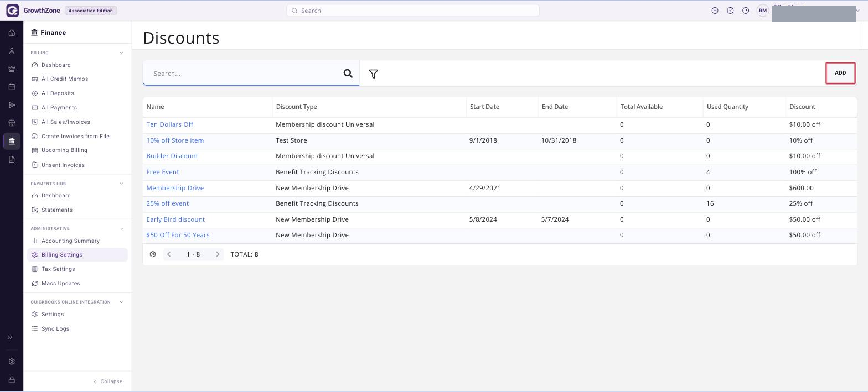
Task: Open the tasks checkmark icon in header
Action: coord(730,11)
